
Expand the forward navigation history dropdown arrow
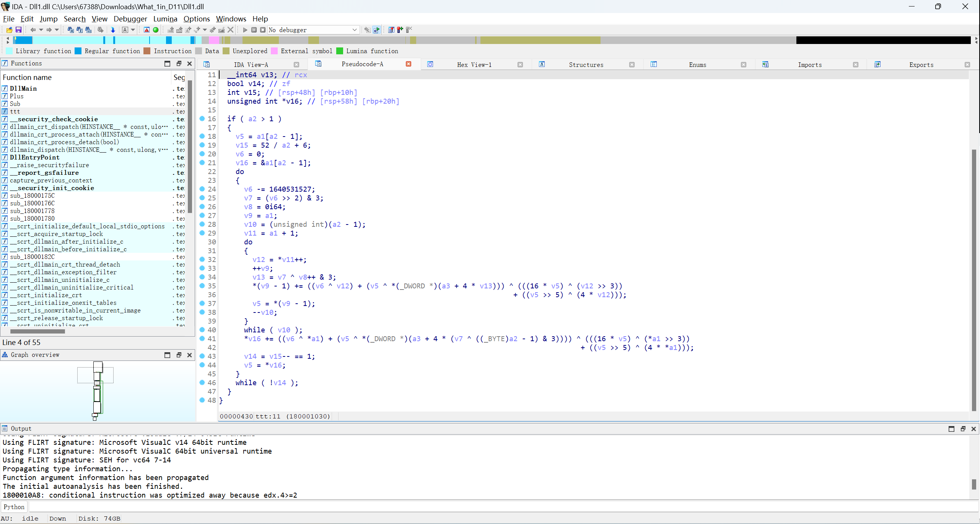pos(57,30)
